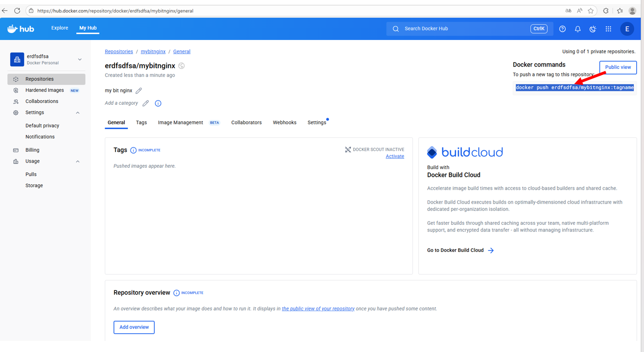Click the 'Add a category' placeholder text
The height and width of the screenshot is (352, 644).
[x=121, y=103]
